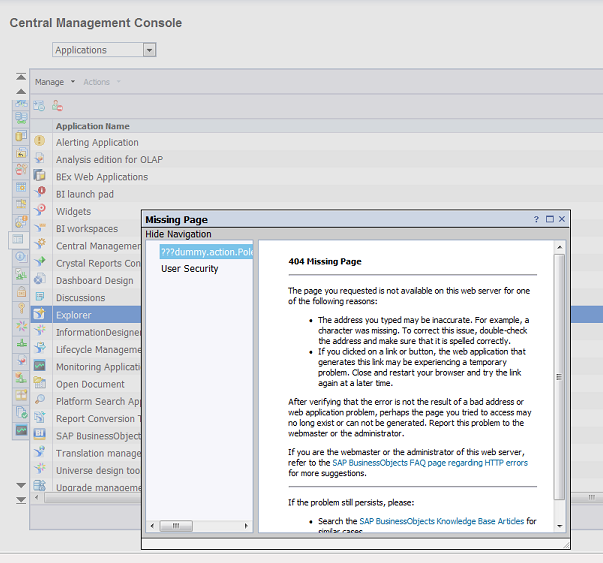Open SAP BusinessObjects Knowledge Base Articles link
The image size is (603, 563).
point(441,521)
